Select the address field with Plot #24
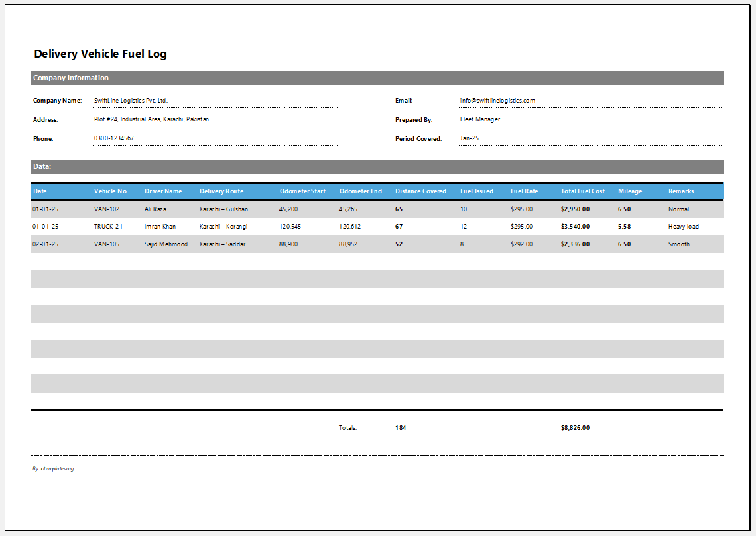 coord(151,119)
